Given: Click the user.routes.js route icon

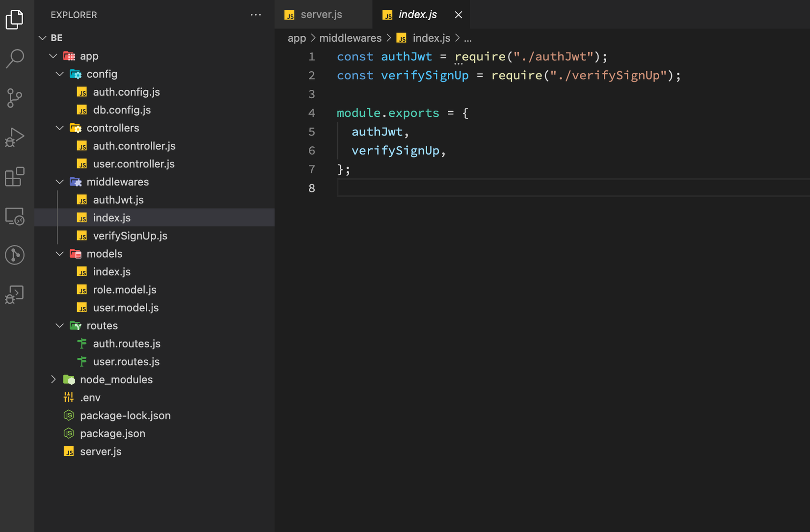Looking at the screenshot, I should [x=82, y=362].
